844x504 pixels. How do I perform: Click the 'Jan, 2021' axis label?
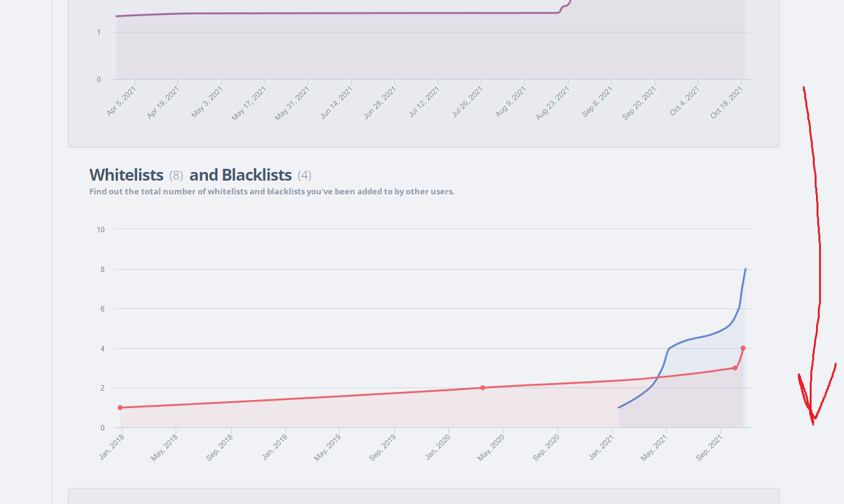click(x=602, y=447)
